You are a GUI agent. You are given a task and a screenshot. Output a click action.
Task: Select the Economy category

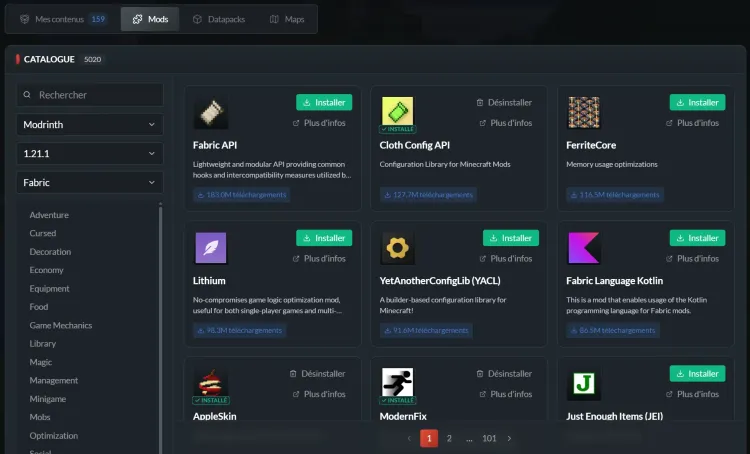click(46, 270)
